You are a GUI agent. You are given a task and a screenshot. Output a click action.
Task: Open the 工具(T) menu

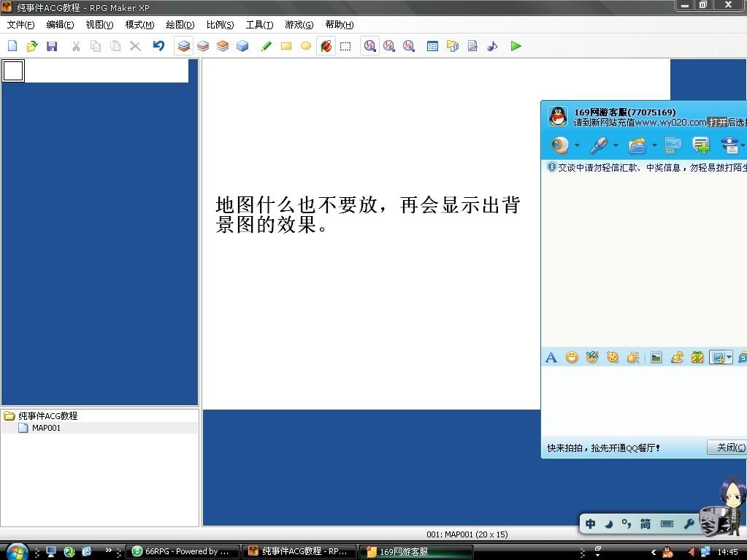(x=259, y=25)
